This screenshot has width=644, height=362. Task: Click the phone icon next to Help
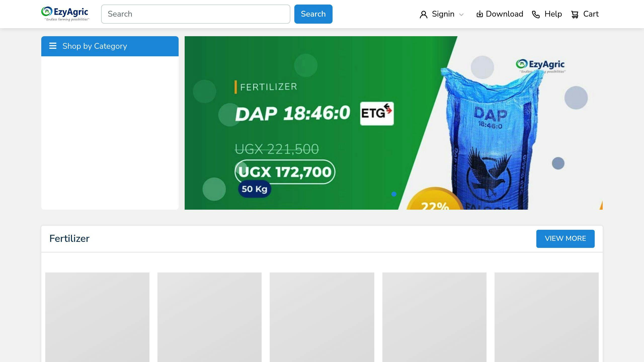(536, 15)
